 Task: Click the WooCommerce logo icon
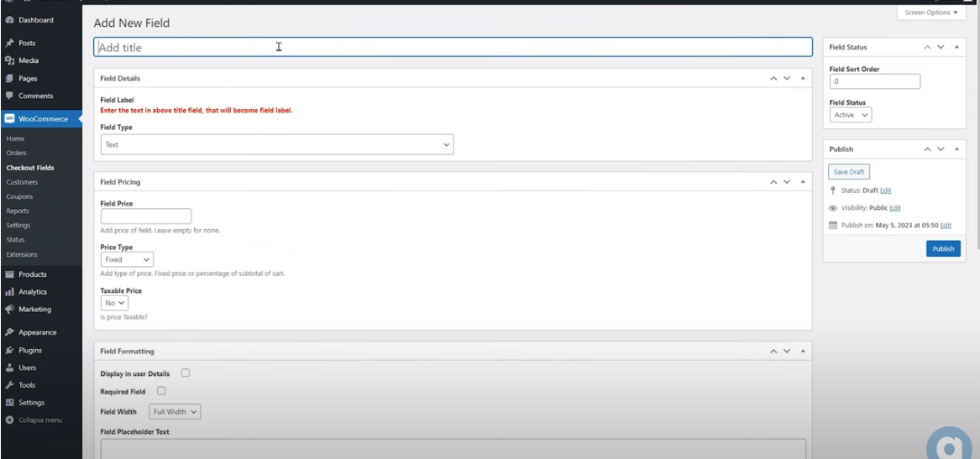point(9,118)
